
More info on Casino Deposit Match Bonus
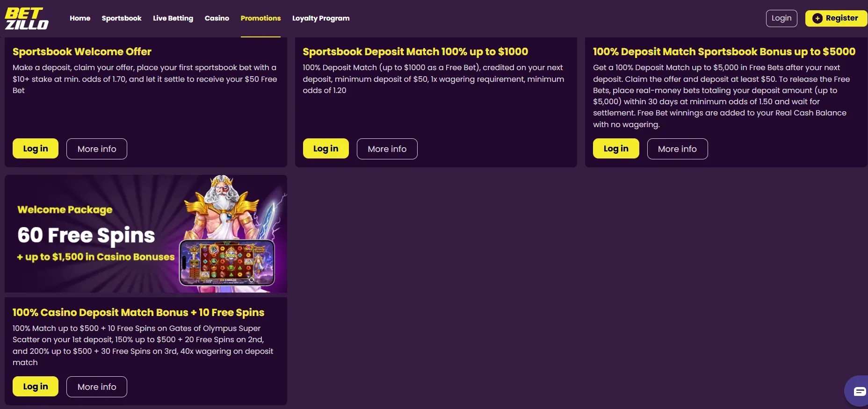[x=97, y=387]
